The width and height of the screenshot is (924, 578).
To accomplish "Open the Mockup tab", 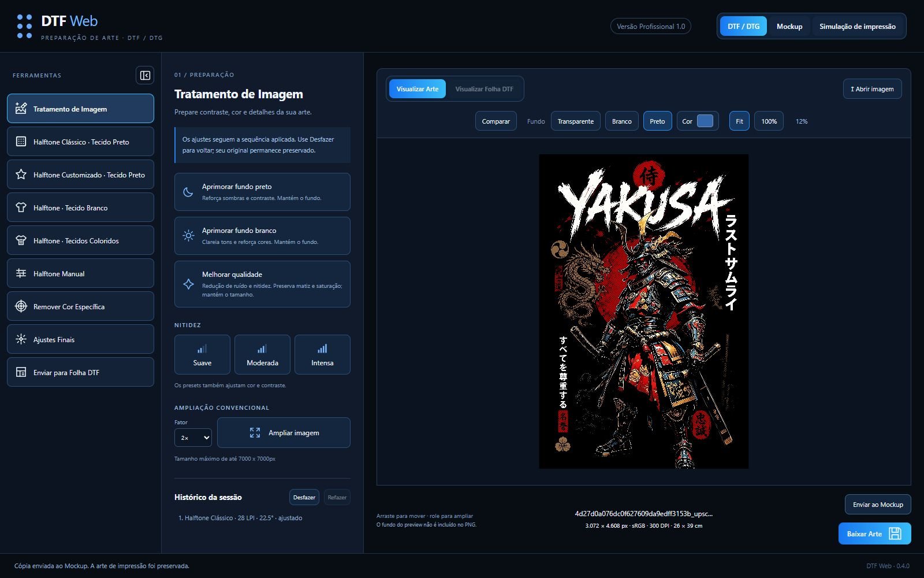I will (789, 27).
